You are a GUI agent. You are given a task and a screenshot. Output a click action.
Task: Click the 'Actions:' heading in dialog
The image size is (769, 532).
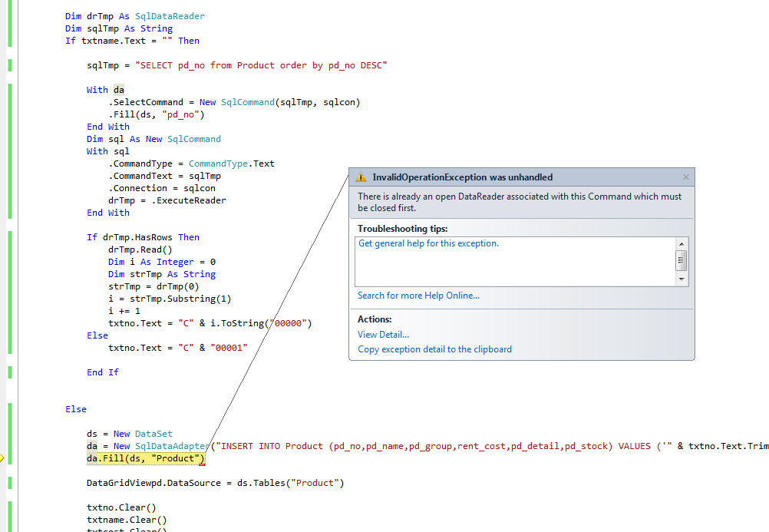[x=375, y=319]
